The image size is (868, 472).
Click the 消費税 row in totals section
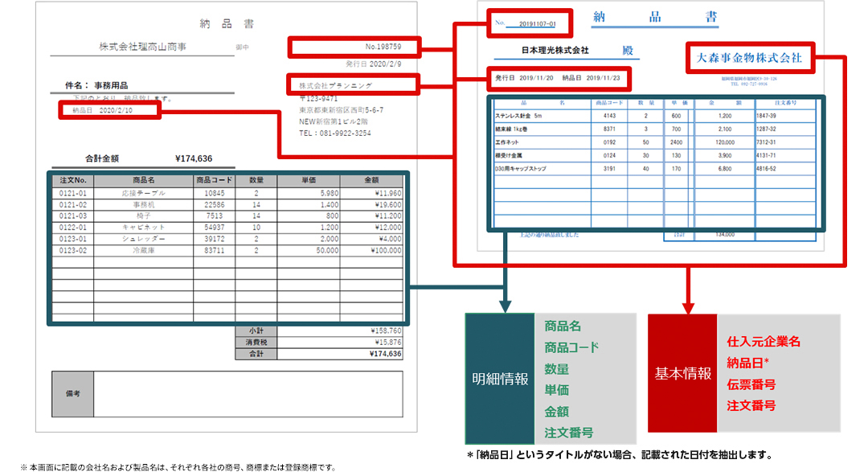[318, 342]
